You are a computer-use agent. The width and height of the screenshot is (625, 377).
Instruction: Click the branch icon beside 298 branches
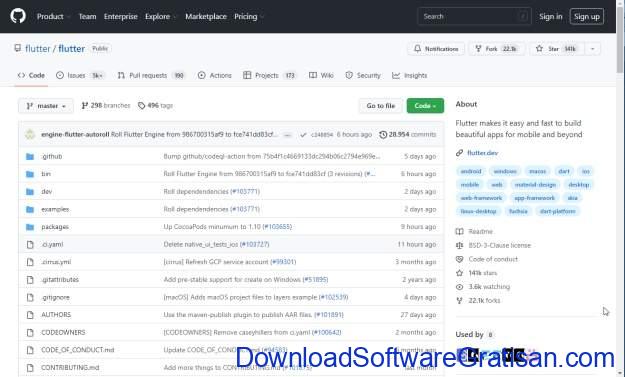point(85,106)
